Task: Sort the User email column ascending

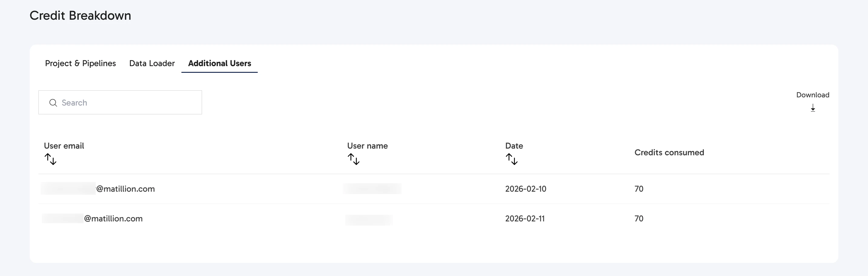Action: coord(48,156)
